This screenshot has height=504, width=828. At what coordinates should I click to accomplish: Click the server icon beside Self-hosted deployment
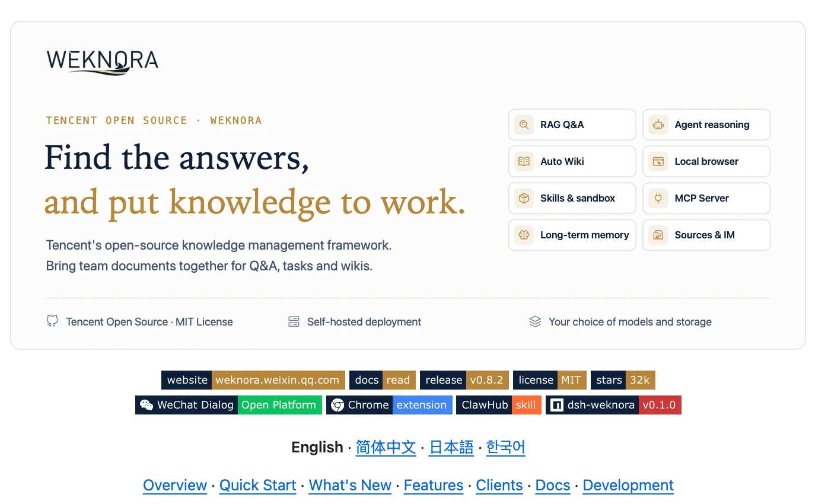click(294, 321)
